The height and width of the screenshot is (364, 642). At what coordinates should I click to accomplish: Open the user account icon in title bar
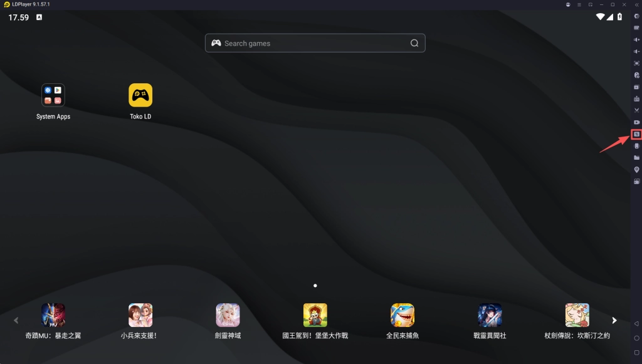(568, 4)
